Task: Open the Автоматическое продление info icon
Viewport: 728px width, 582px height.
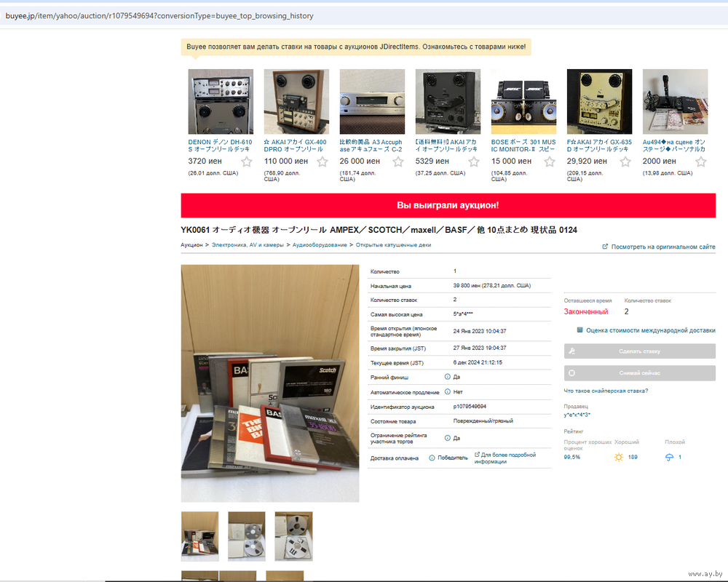Action: pos(448,391)
